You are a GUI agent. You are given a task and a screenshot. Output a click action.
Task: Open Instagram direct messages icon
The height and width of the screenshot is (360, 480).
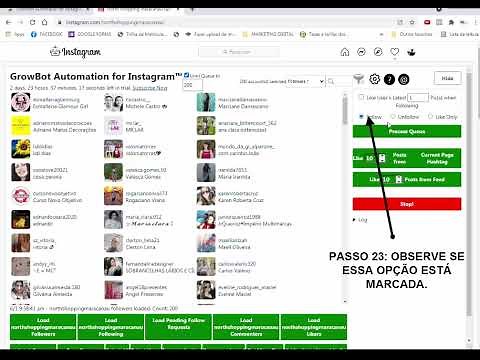tap(361, 52)
